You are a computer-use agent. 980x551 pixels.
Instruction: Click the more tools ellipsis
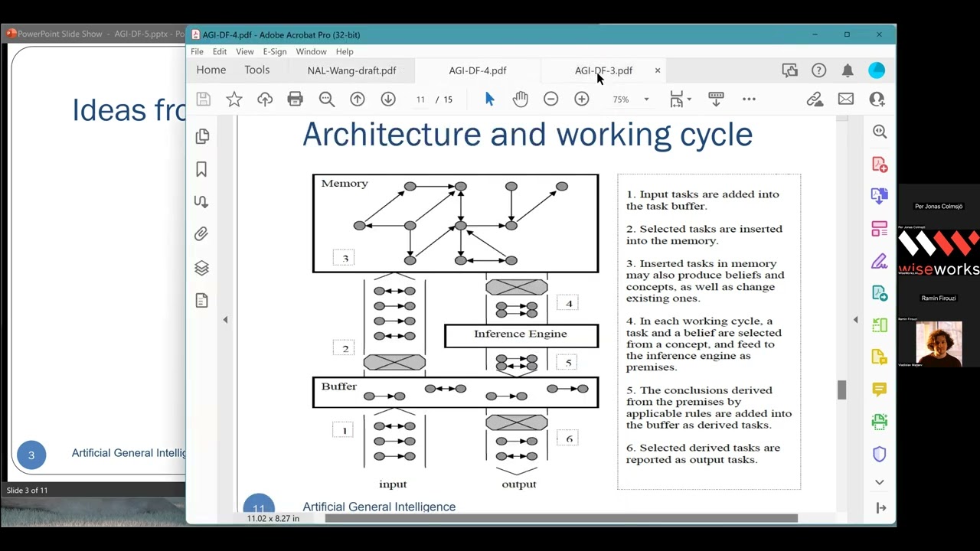coord(749,99)
